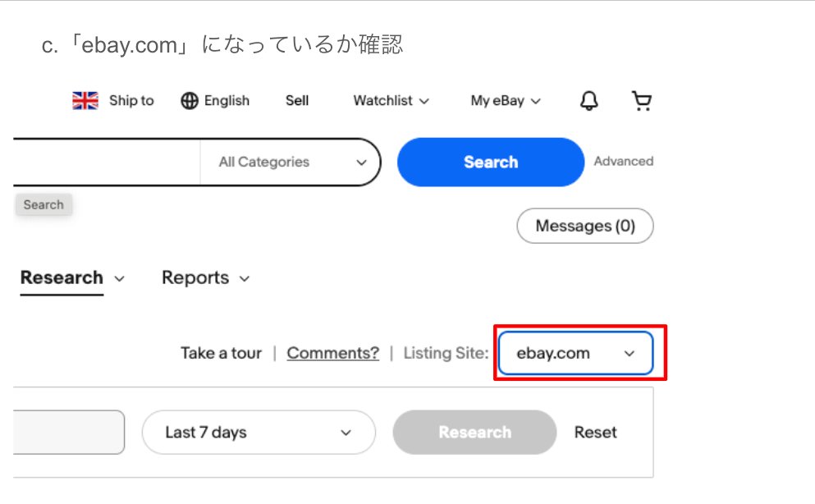The height and width of the screenshot is (504, 815).
Task: Click the Take a tour link
Action: [221, 353]
